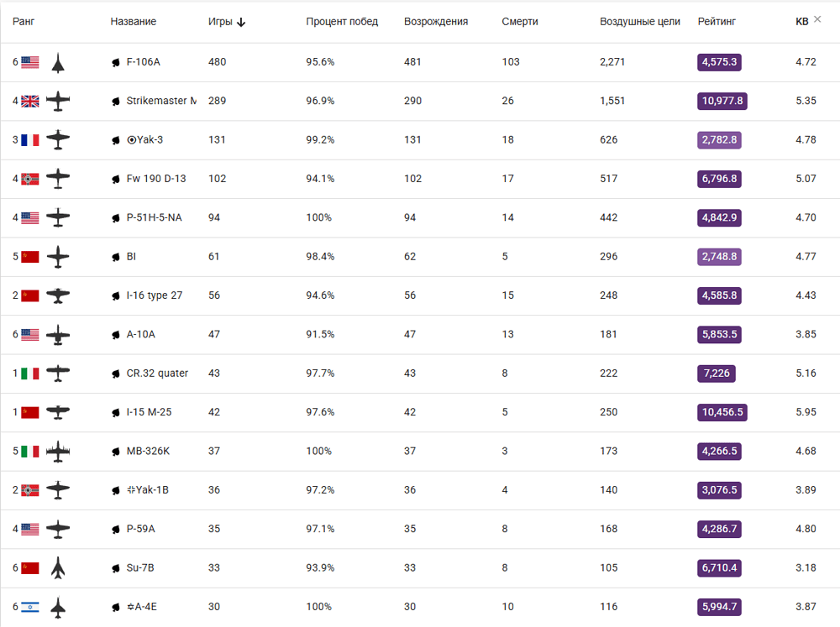Click the F-106A delta-wing aircraft silhouette icon

(58, 63)
